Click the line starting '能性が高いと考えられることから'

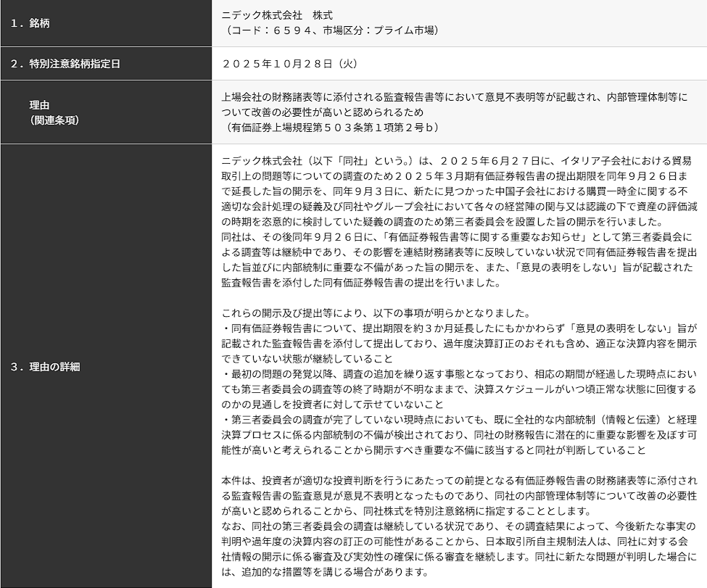pyautogui.click(x=434, y=450)
